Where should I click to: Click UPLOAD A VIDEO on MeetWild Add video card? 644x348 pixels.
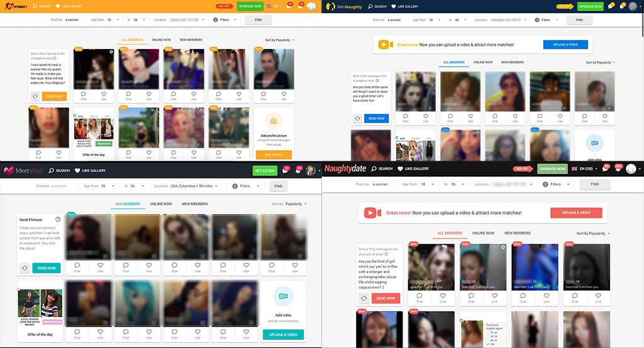[x=283, y=334]
